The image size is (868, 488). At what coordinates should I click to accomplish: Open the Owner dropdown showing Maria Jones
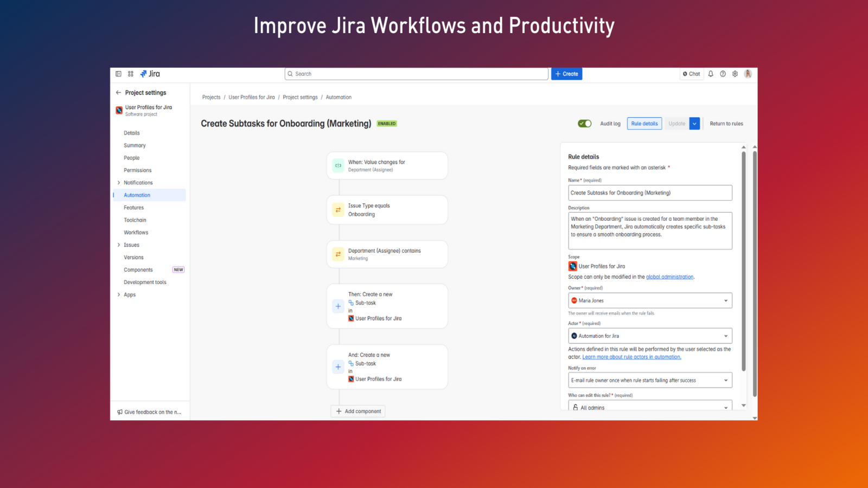point(650,300)
